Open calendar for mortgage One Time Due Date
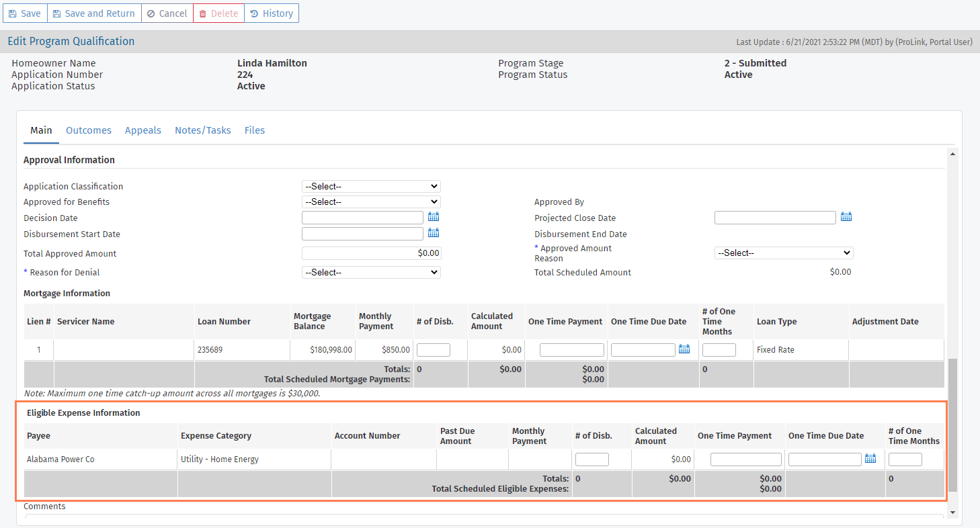 coord(684,349)
